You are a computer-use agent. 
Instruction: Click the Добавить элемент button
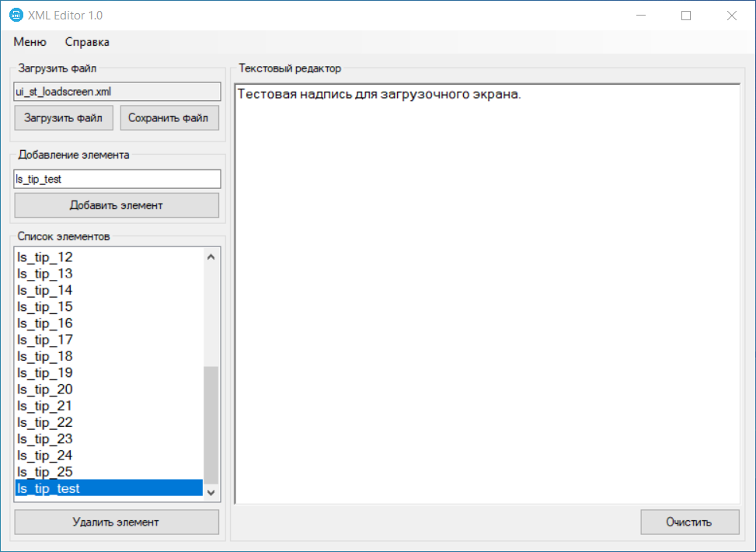tap(117, 205)
